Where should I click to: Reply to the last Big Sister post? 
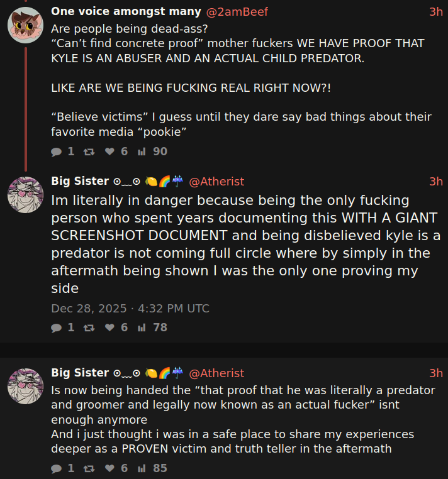(x=57, y=468)
